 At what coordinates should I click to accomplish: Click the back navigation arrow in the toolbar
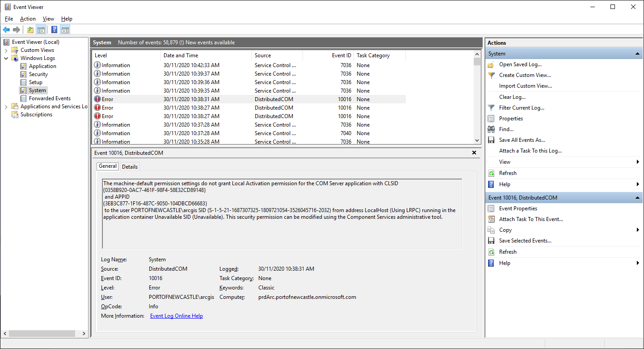[x=6, y=30]
